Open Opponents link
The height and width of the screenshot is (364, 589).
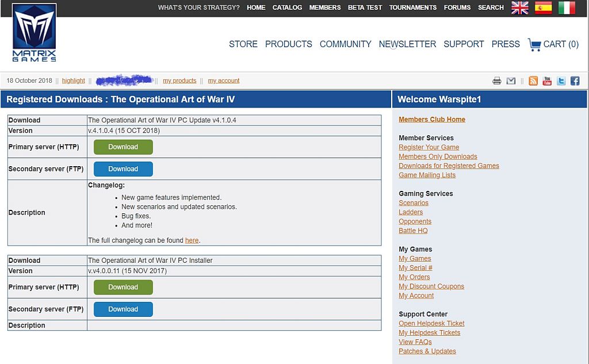pyautogui.click(x=415, y=221)
